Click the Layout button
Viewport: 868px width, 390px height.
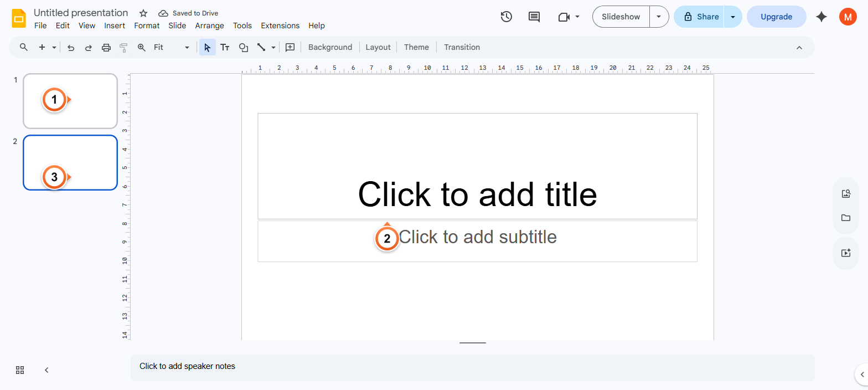[378, 48]
